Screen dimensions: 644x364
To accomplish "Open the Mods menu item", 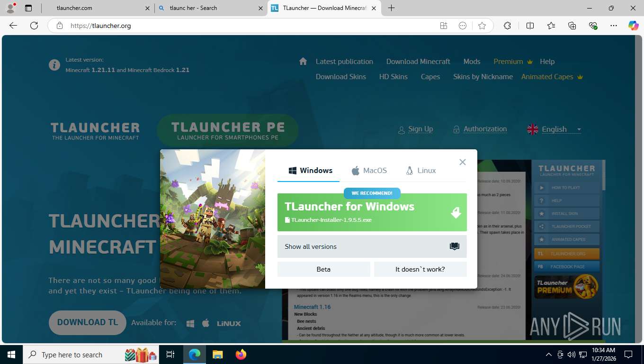I will pos(472,62).
